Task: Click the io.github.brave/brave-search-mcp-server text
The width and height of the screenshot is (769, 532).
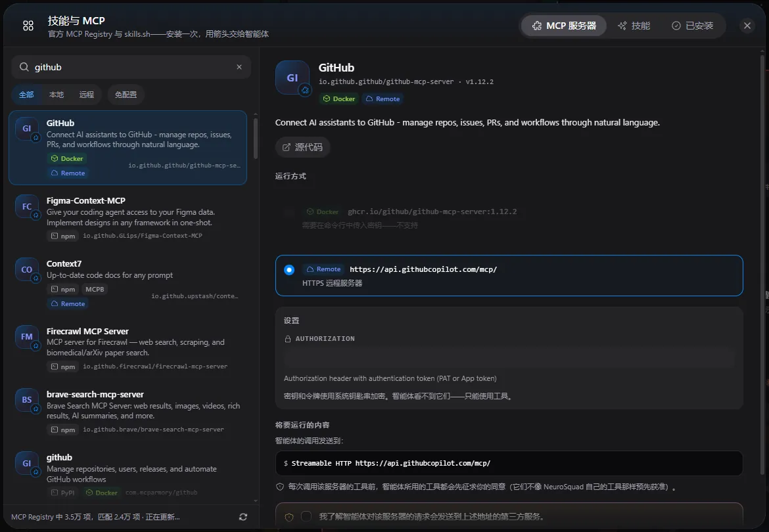Action: 154,430
